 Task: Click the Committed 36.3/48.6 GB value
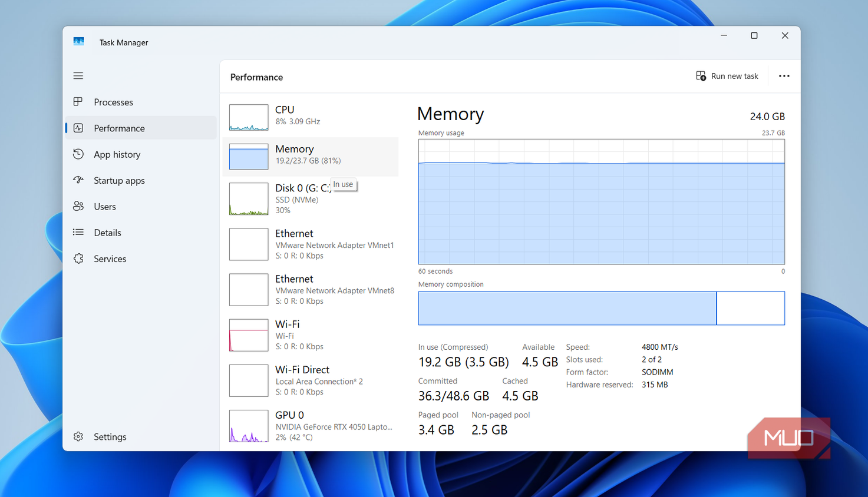pos(454,396)
